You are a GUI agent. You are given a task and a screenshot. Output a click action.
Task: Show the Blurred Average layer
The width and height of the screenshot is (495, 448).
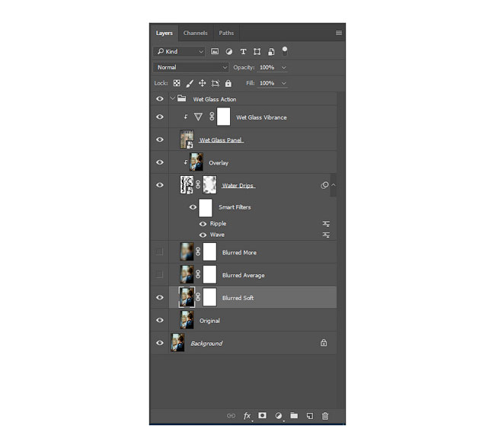tap(159, 274)
